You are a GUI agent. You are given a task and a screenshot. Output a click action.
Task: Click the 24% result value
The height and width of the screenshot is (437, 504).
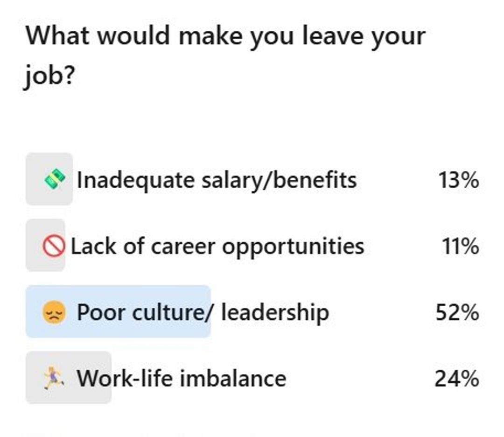pos(457,379)
